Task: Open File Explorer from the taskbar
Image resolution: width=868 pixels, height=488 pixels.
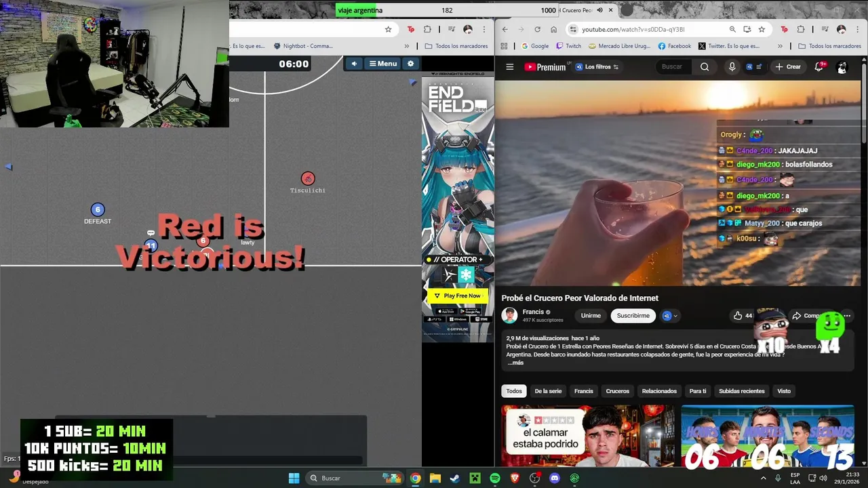Action: coord(435,478)
